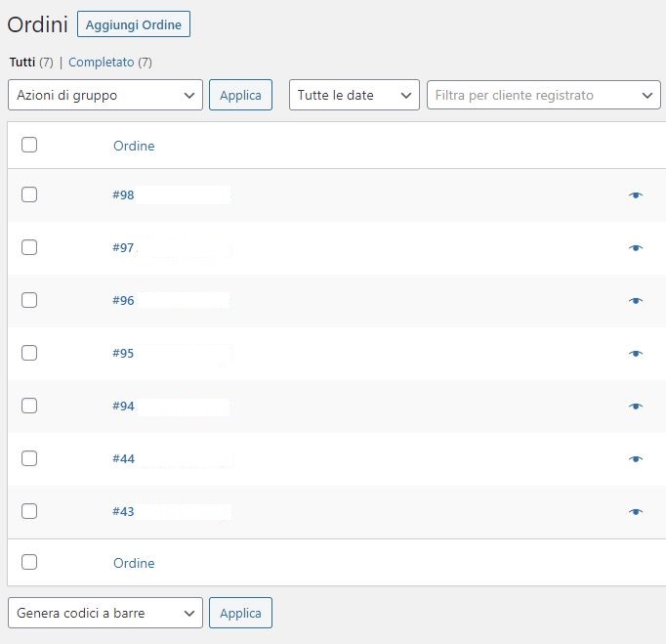Check the box next to order #44

point(29,458)
